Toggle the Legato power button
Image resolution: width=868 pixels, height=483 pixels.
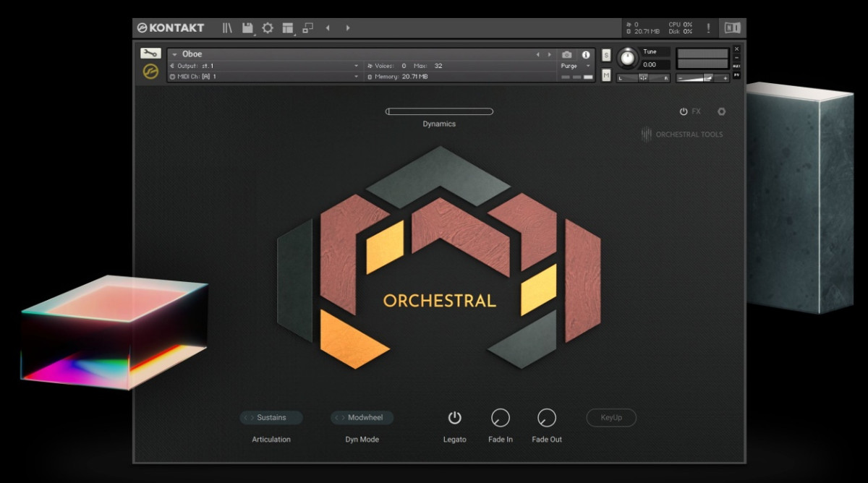click(x=454, y=417)
